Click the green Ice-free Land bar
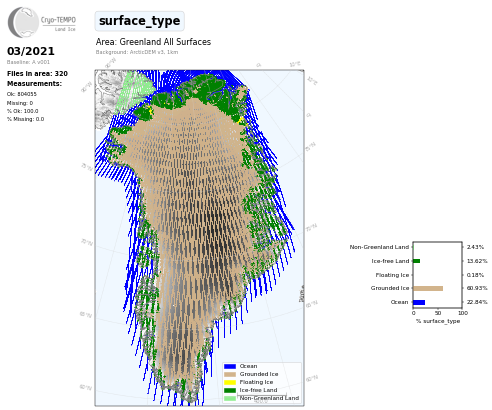Viewport: 492px width, 410px height. tap(417, 261)
